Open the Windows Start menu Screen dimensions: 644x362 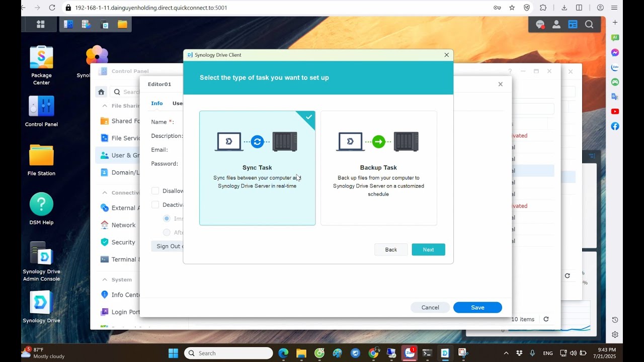[173, 353]
